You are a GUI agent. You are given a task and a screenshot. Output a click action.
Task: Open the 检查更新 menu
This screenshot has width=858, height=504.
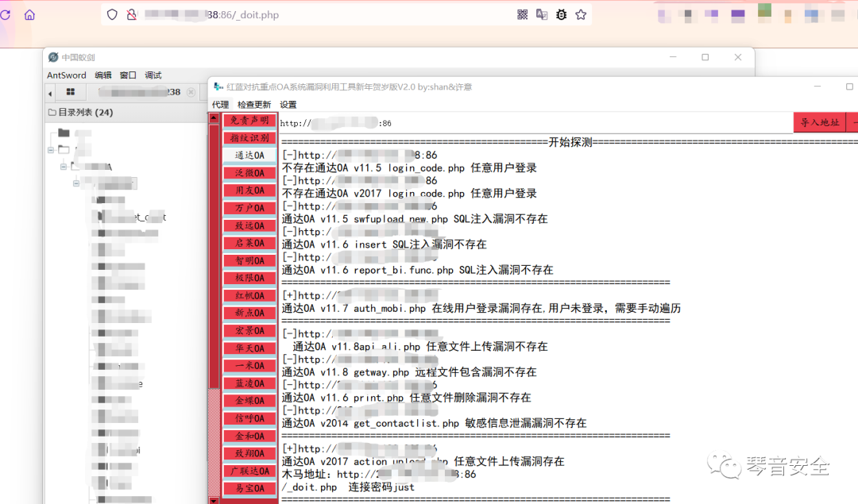click(x=254, y=105)
